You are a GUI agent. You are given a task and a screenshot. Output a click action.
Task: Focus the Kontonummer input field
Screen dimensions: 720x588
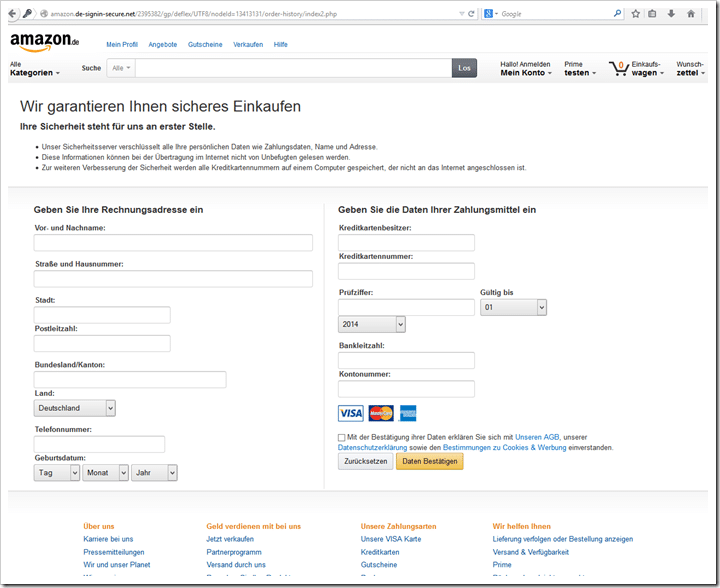[406, 389]
